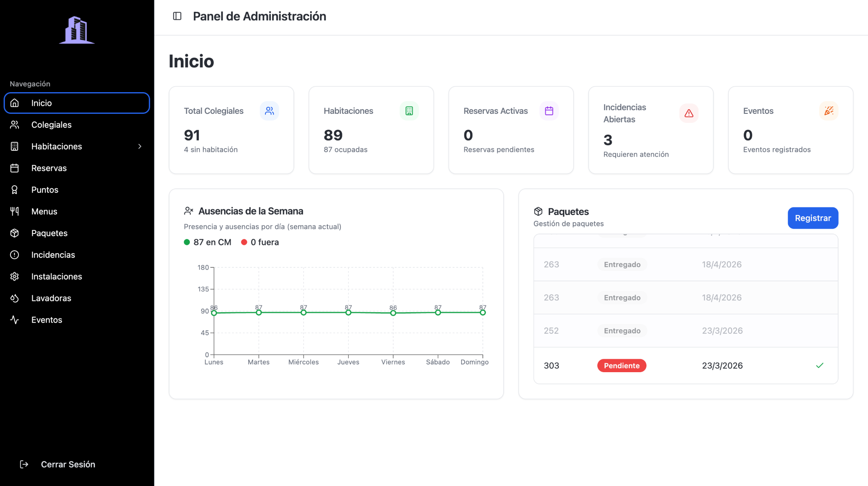Go to Inicio in navigation
Screen dimensions: 868x486
pos(77,103)
